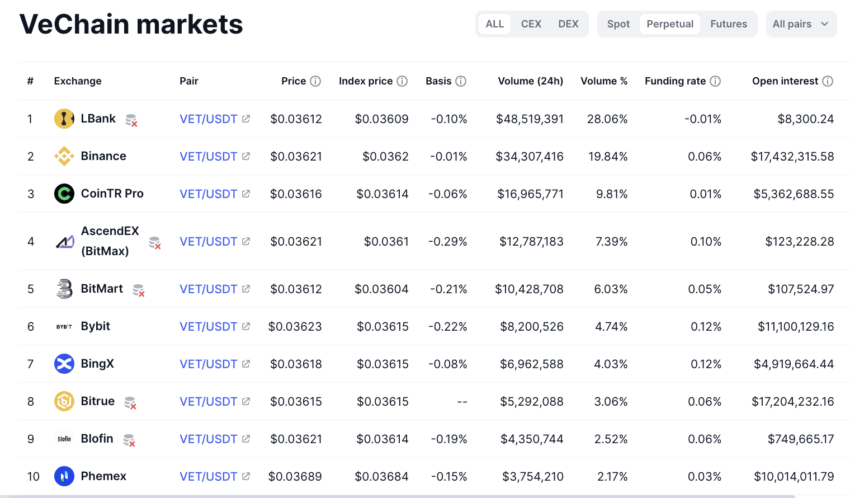Click the $17,432,315.58 open interest value
This screenshot has width=850, height=498.
pyautogui.click(x=793, y=156)
